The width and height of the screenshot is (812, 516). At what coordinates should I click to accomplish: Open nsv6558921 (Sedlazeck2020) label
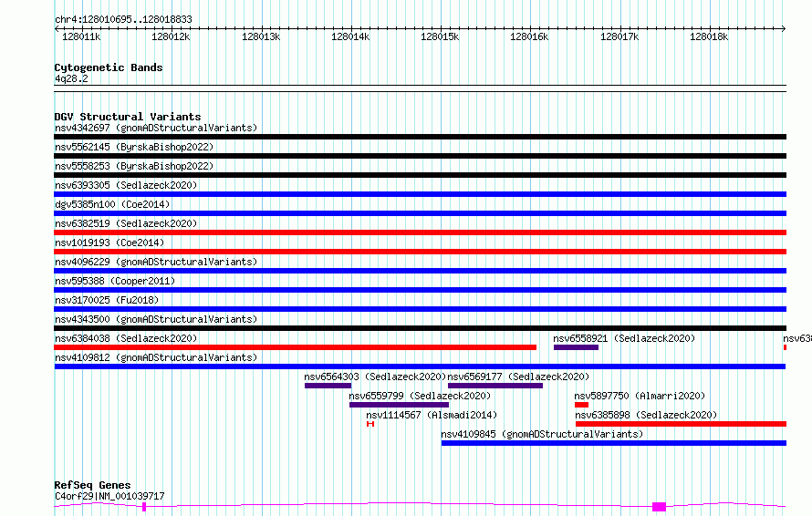click(x=624, y=338)
